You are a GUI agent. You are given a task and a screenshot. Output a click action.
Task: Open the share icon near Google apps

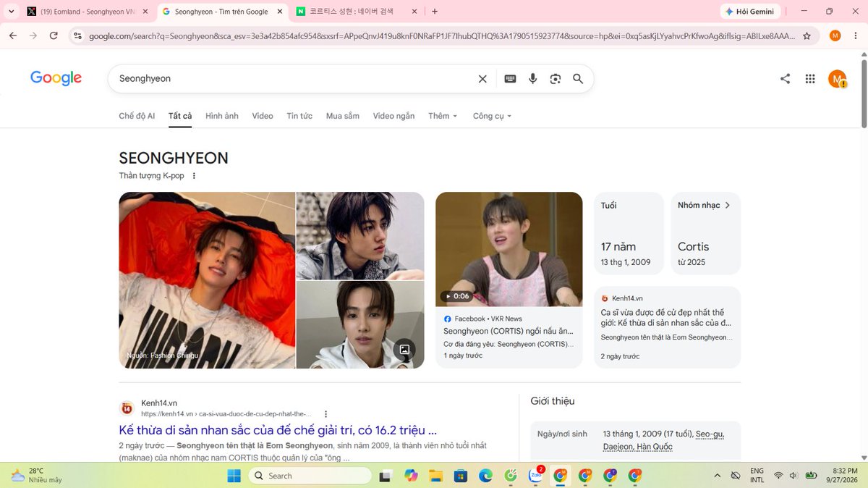(785, 79)
